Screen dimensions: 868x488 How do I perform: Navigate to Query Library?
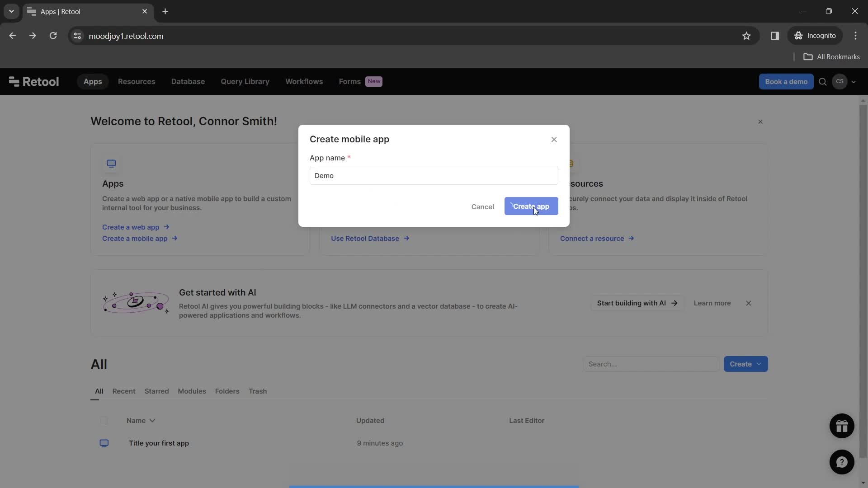(x=245, y=82)
